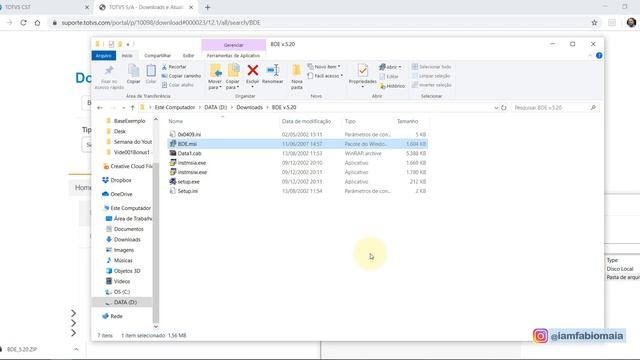Sort by the Nome column header
Image resolution: width=640 pixels, height=360 pixels.
pos(176,121)
